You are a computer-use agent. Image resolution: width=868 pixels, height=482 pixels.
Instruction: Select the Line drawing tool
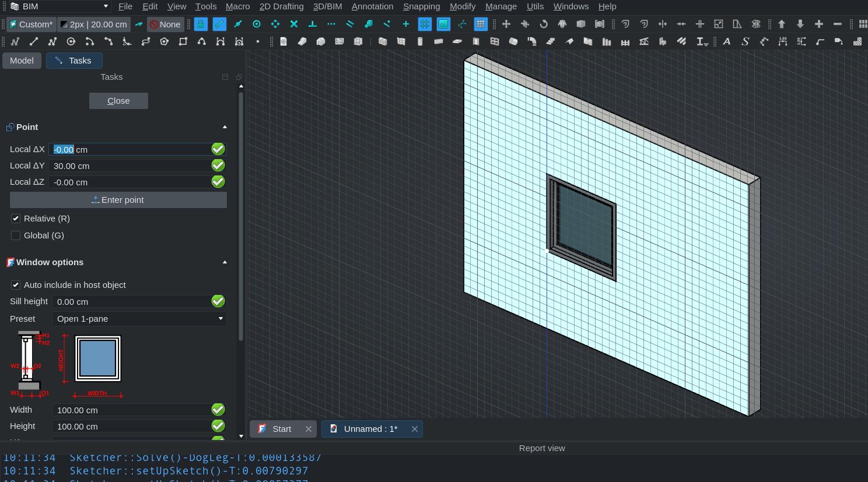(x=33, y=41)
